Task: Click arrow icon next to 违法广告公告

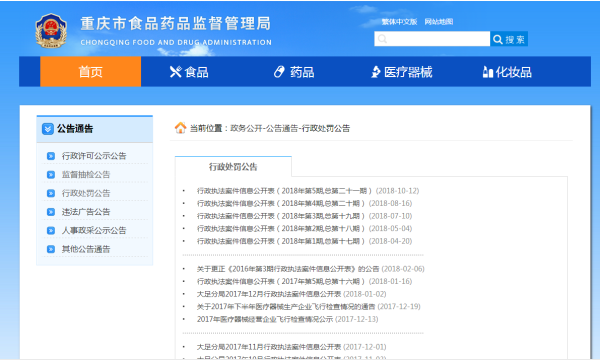Action: pyautogui.click(x=51, y=212)
